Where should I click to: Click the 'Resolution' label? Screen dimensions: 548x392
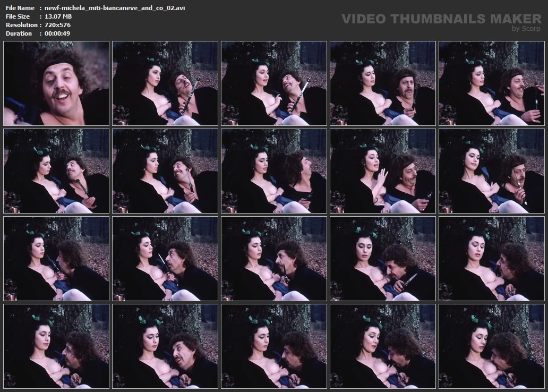21,25
